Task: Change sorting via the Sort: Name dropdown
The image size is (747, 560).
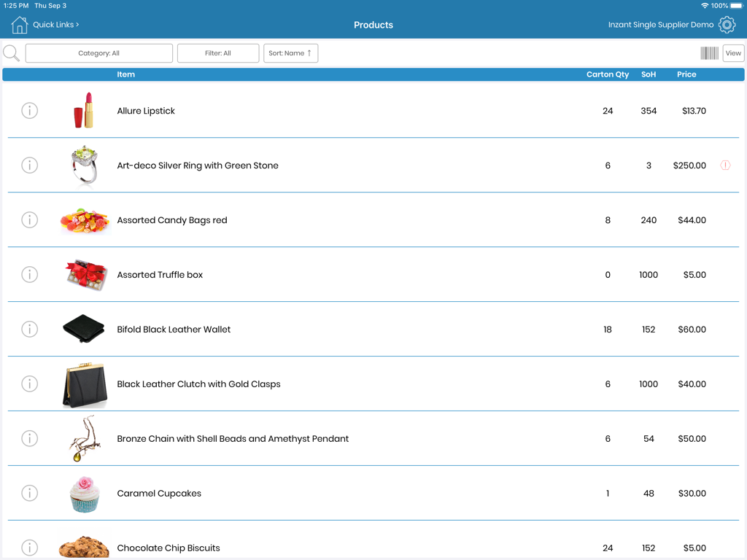Action: 290,52
